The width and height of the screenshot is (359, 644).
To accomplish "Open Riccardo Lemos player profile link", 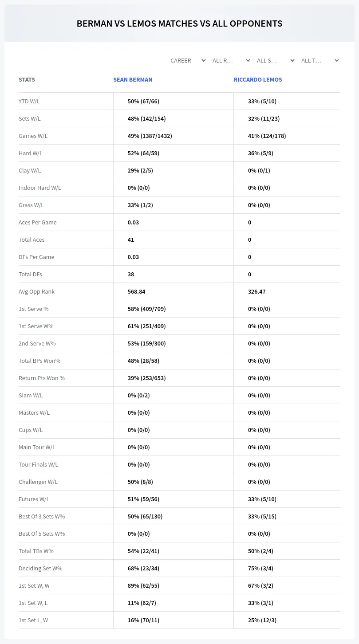I will click(258, 80).
